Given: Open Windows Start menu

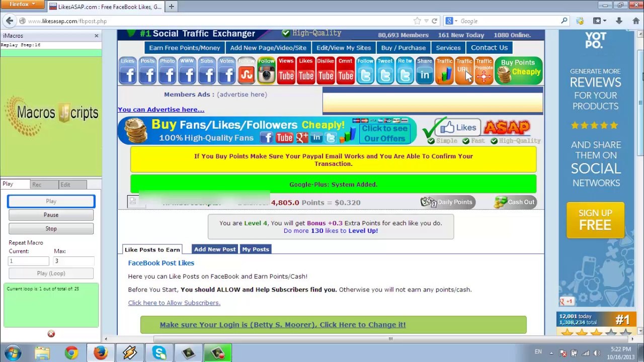Looking at the screenshot, I should tap(12, 353).
